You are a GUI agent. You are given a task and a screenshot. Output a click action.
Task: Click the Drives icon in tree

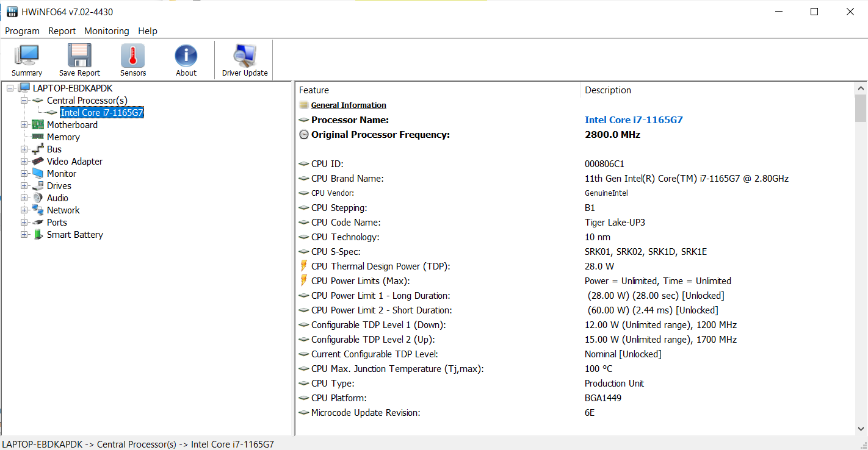point(38,186)
